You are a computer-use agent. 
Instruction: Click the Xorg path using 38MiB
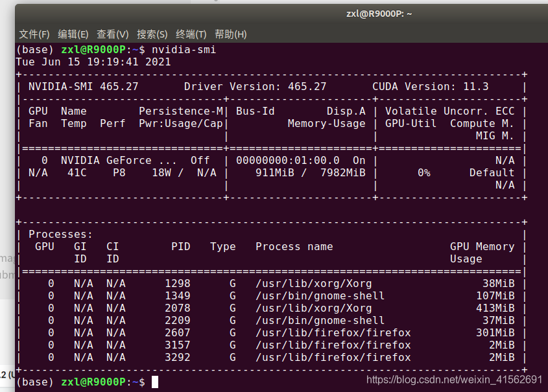(x=313, y=283)
